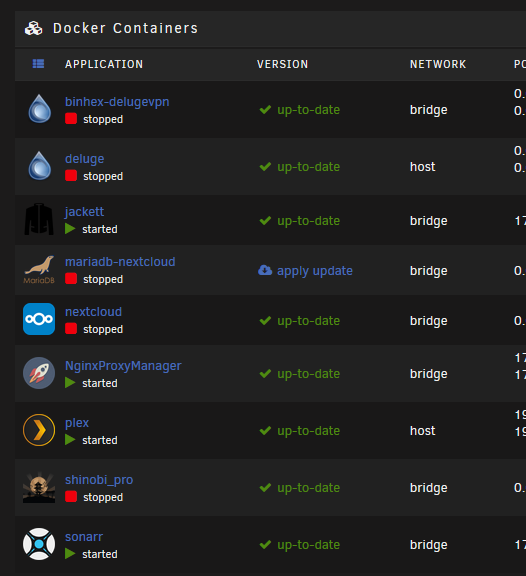
Task: Click bridge network in shinobi_pro row
Action: 429,488
